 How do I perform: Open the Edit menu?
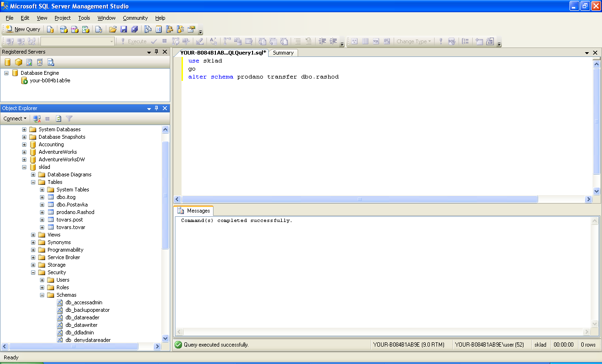[x=25, y=18]
